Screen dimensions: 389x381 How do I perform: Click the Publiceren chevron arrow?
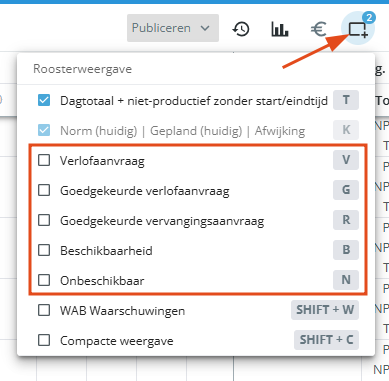(x=205, y=28)
